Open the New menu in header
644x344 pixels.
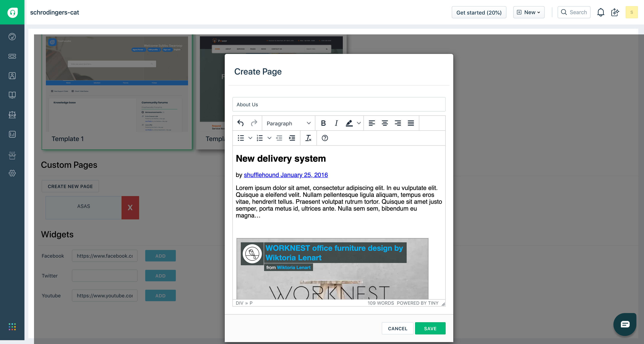529,12
